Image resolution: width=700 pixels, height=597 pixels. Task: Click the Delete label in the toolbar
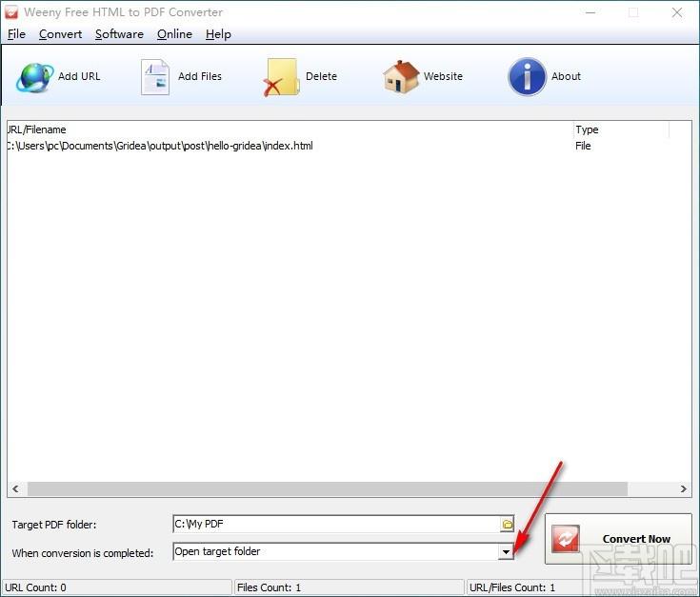click(321, 76)
